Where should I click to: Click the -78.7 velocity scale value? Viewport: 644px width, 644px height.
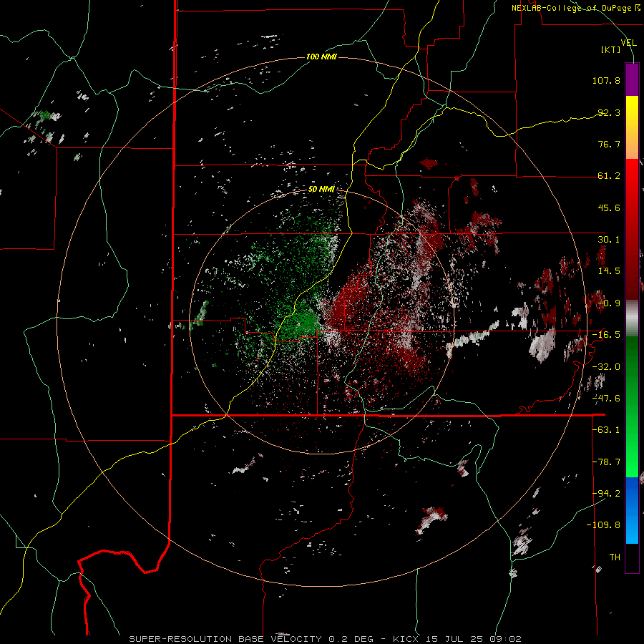[x=606, y=462]
